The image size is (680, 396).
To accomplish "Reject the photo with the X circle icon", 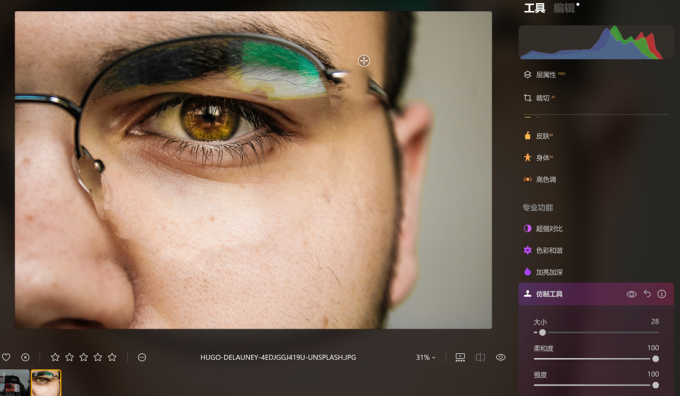I will (x=25, y=357).
